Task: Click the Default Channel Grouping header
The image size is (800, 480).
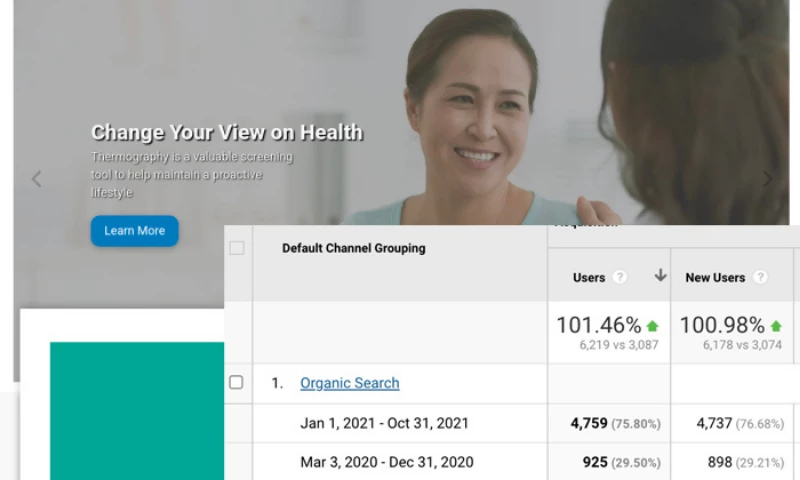Action: click(353, 248)
